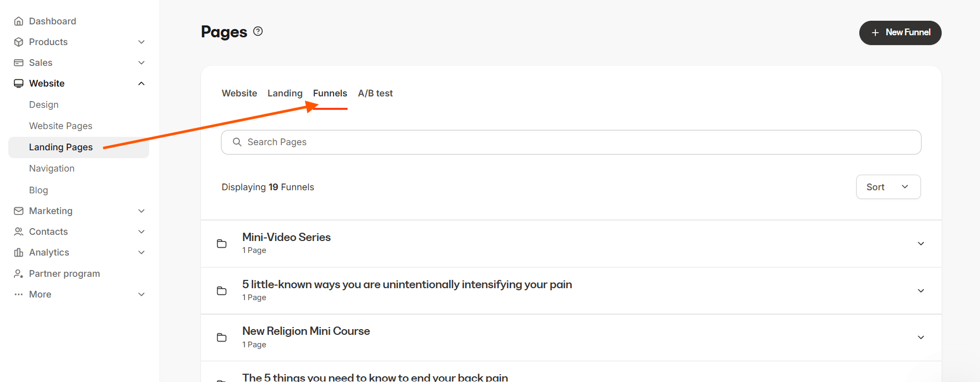
Task: Switch to the A/B test tab
Action: (x=376, y=93)
